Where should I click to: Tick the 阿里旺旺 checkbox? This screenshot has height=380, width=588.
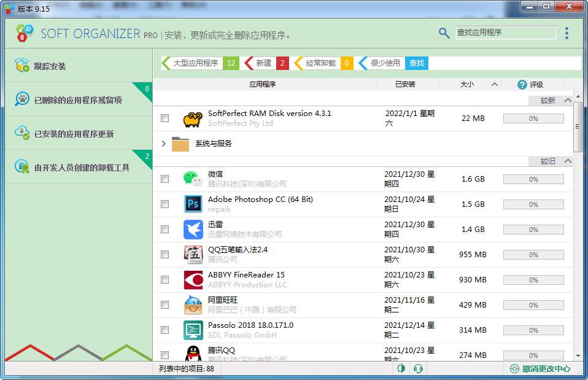pos(164,304)
